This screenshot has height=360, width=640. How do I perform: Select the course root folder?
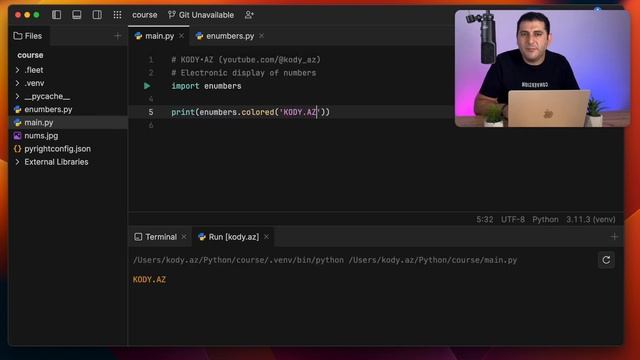pos(30,55)
